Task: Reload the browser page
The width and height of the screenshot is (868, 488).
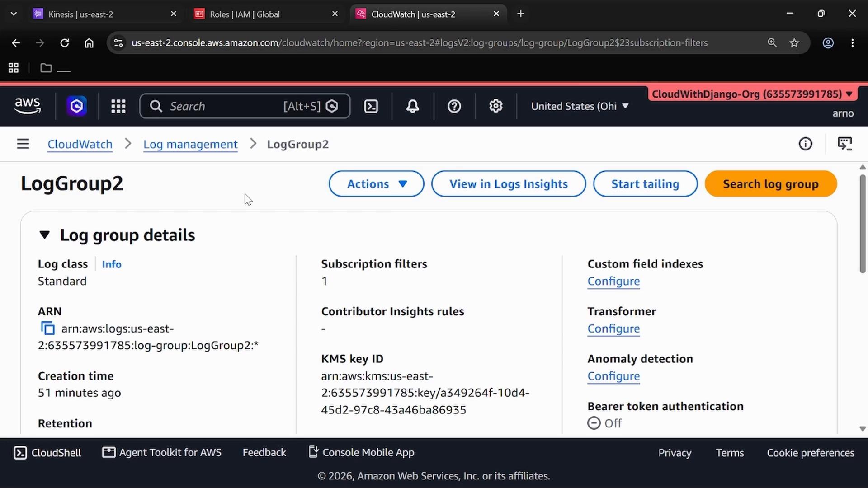Action: tap(65, 43)
